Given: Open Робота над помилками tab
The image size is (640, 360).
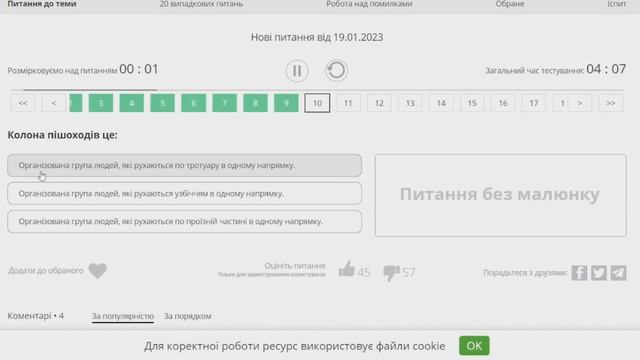Looking at the screenshot, I should (369, 4).
